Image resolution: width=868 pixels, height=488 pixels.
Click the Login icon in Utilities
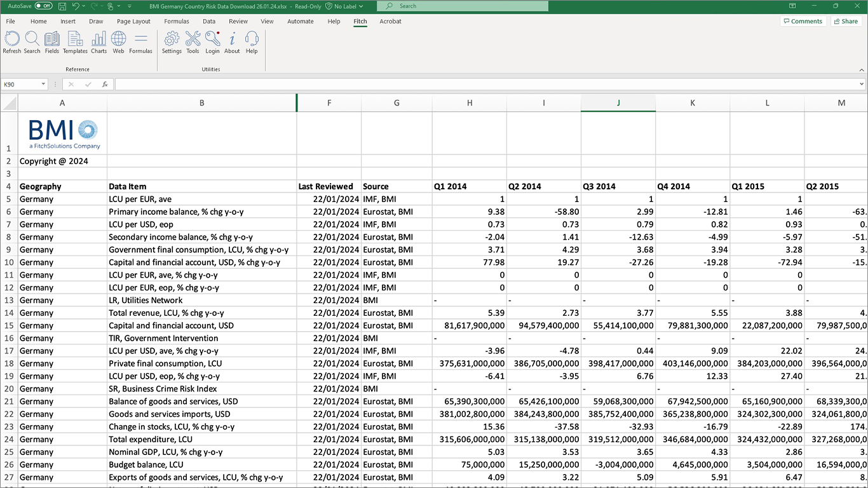(x=212, y=42)
